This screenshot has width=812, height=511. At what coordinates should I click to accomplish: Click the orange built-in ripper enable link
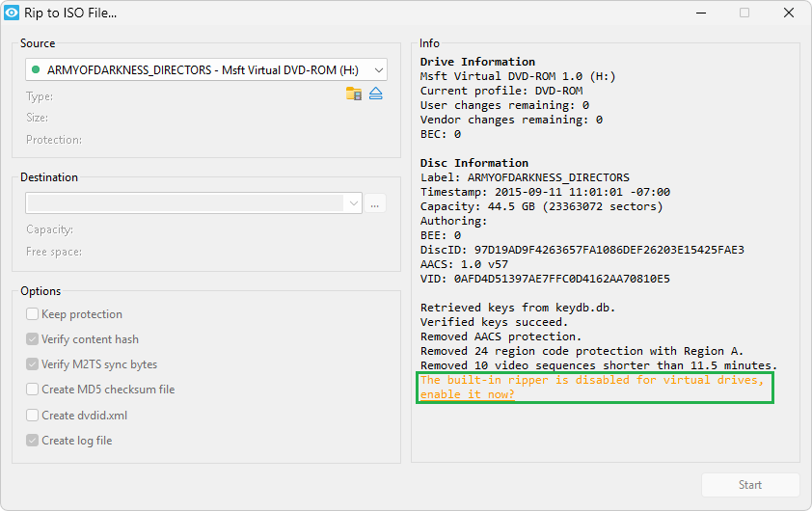593,388
